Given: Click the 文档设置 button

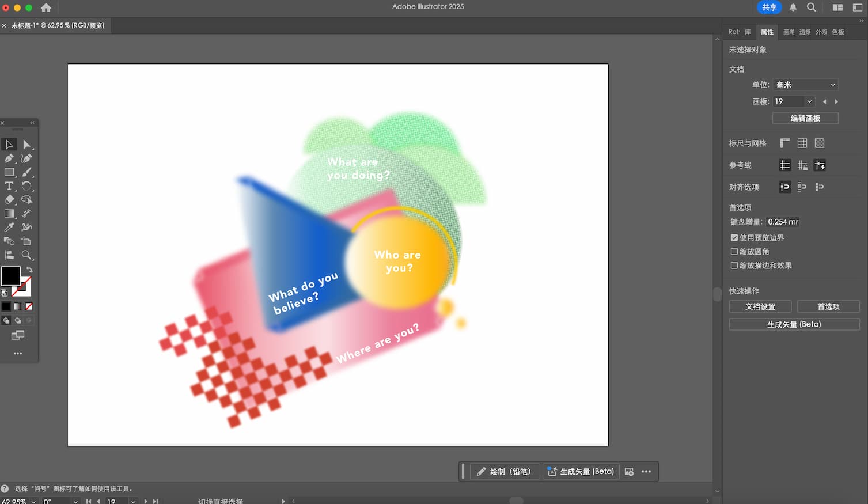Looking at the screenshot, I should pyautogui.click(x=760, y=306).
